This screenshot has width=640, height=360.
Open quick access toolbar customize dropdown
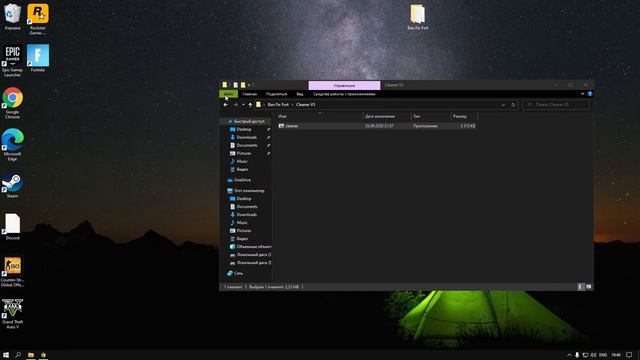tap(249, 85)
